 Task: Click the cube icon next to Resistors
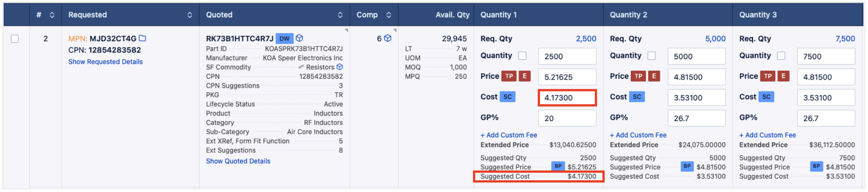click(339, 67)
